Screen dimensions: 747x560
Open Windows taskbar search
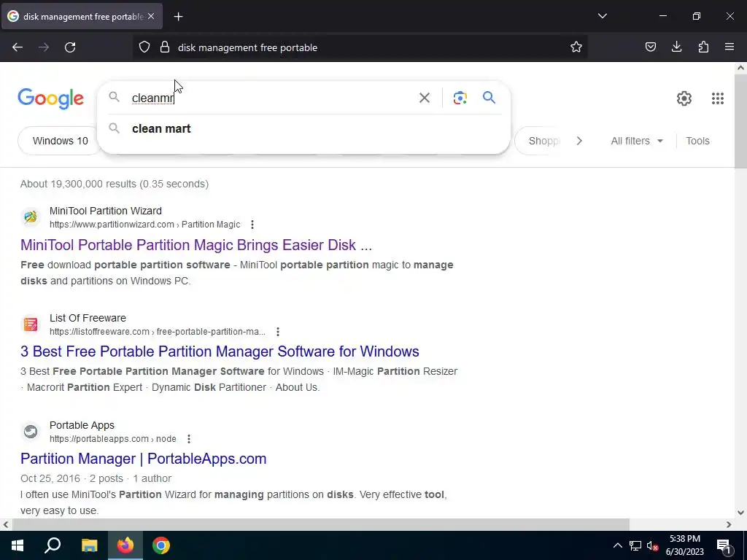click(53, 545)
